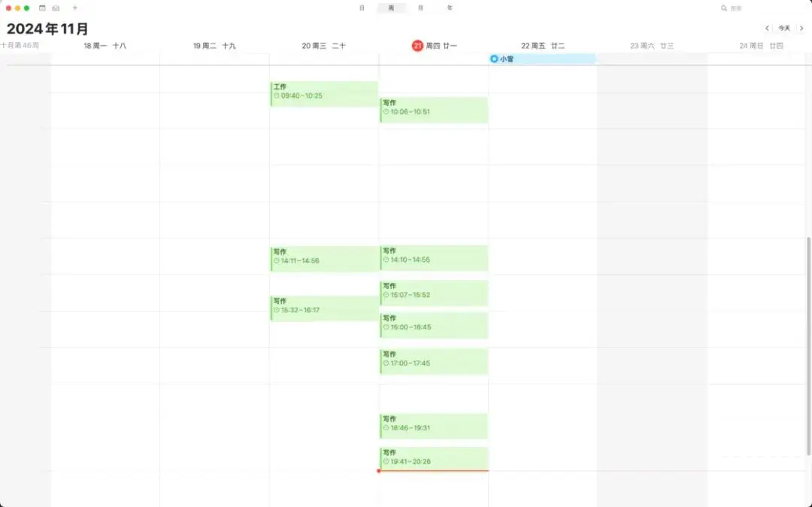This screenshot has width=812, height=507.
Task: Click the 今天 today button
Action: 784,28
